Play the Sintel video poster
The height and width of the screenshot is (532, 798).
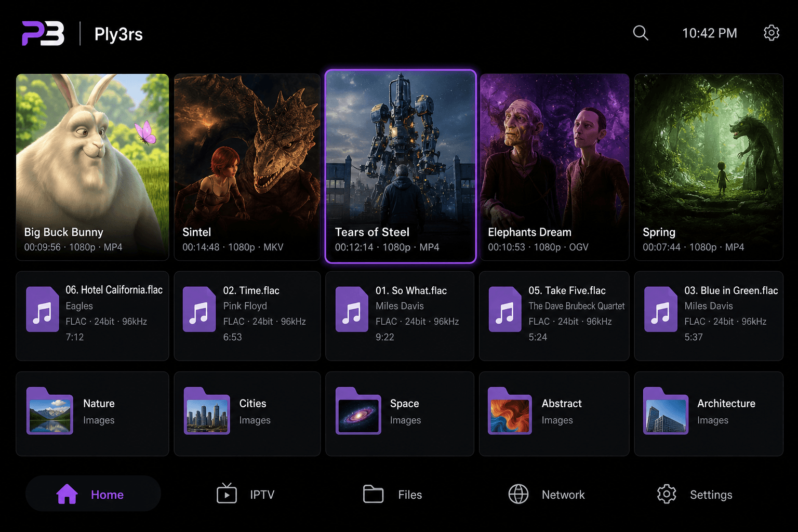tap(247, 167)
